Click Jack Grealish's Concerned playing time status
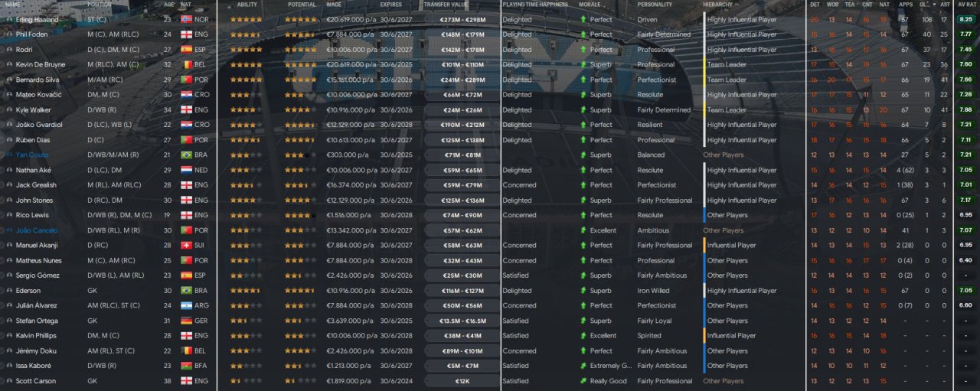This screenshot has width=980, height=391. coord(519,185)
